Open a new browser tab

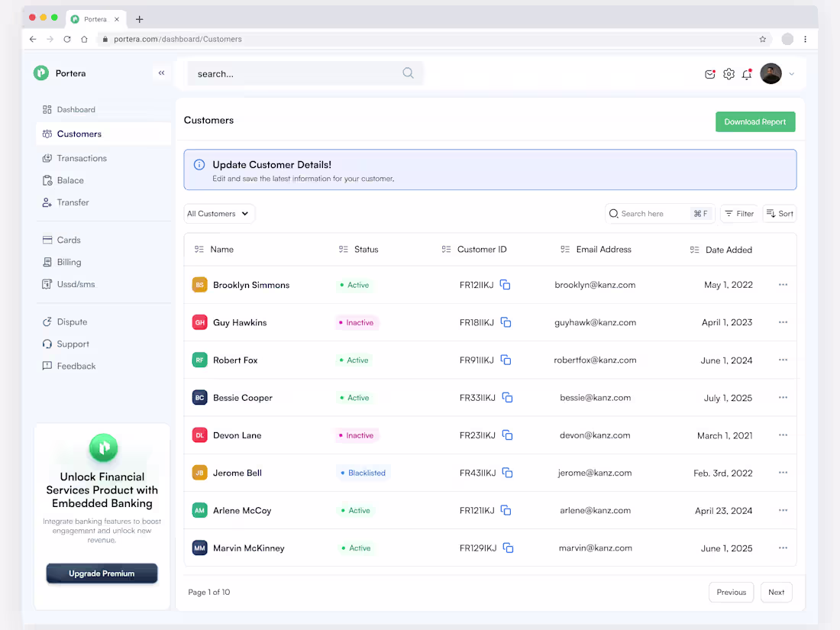click(139, 19)
